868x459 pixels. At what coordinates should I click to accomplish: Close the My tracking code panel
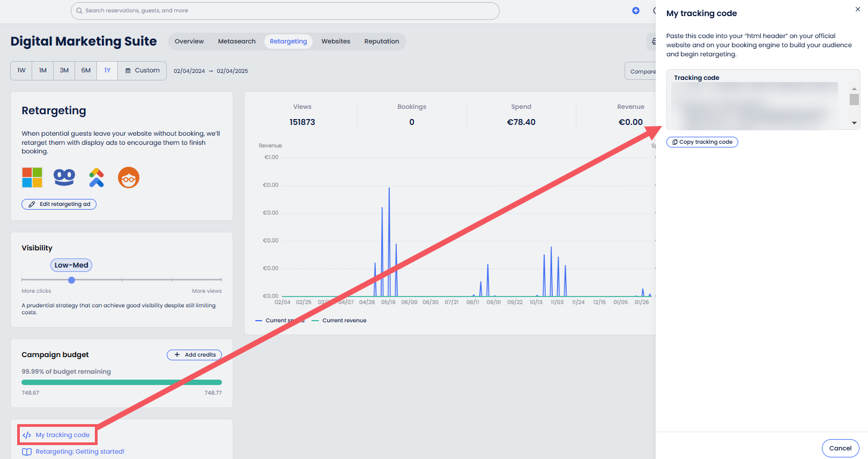pyautogui.click(x=858, y=9)
